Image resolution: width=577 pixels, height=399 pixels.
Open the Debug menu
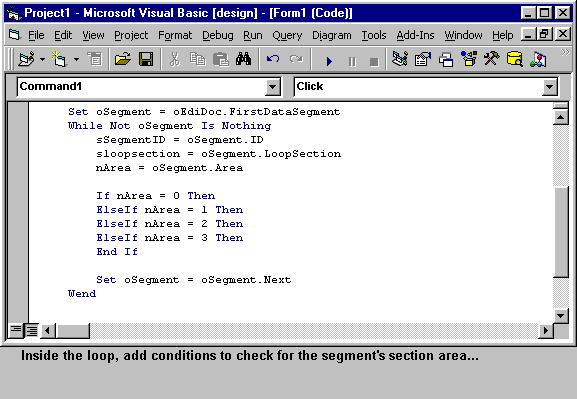[217, 35]
